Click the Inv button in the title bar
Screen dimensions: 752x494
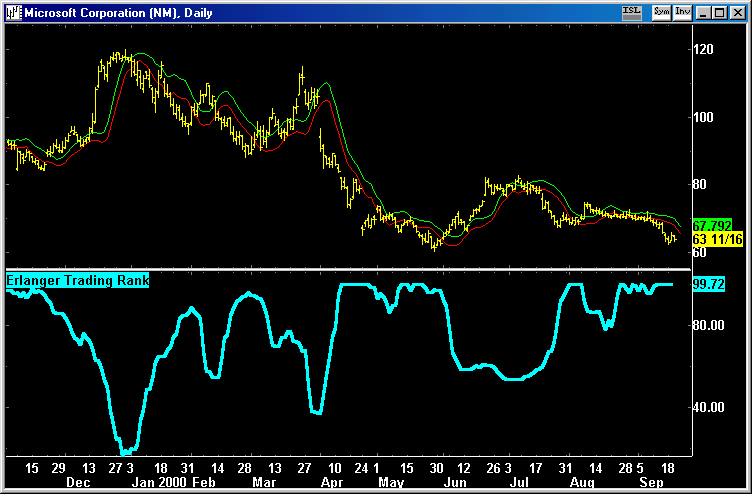click(x=682, y=12)
